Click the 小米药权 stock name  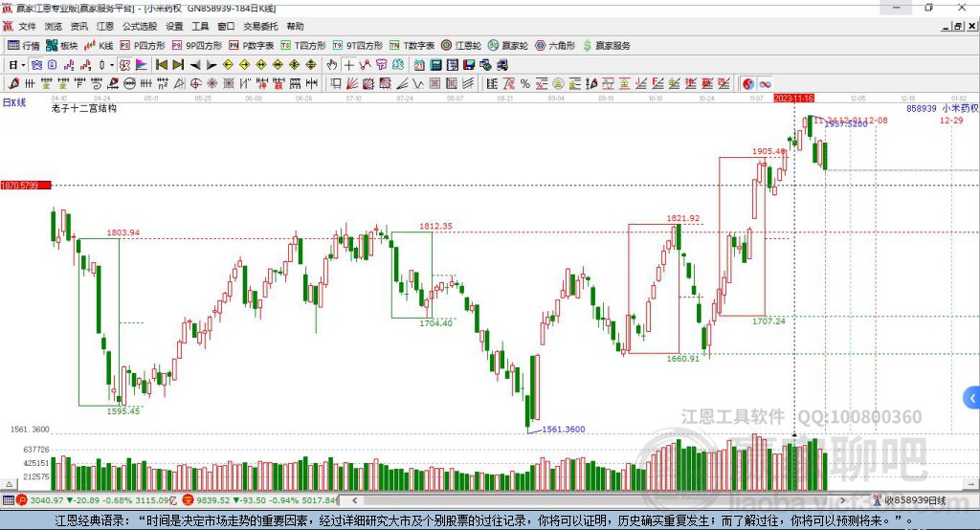961,108
